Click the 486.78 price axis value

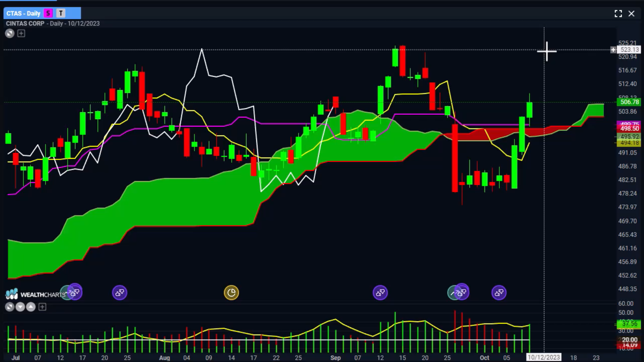(628, 166)
